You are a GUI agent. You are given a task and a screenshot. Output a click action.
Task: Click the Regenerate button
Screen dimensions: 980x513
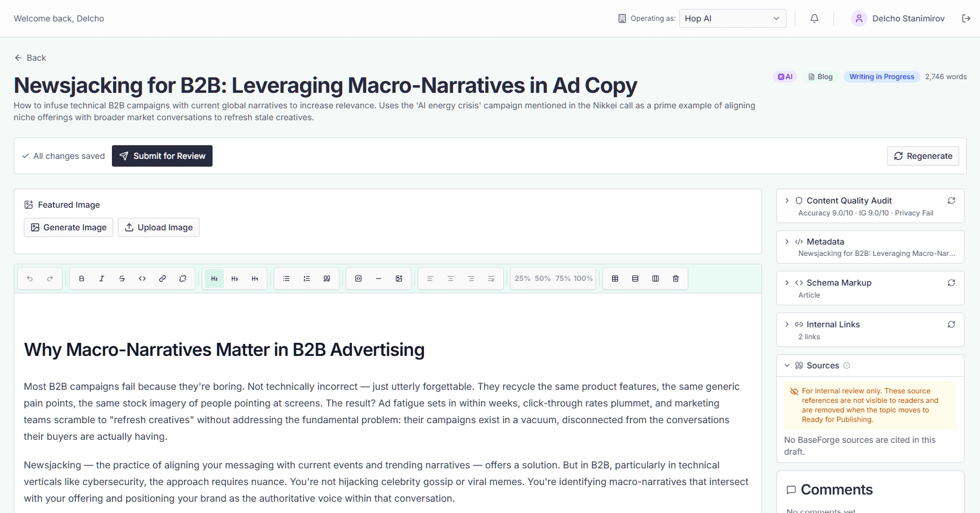point(923,156)
